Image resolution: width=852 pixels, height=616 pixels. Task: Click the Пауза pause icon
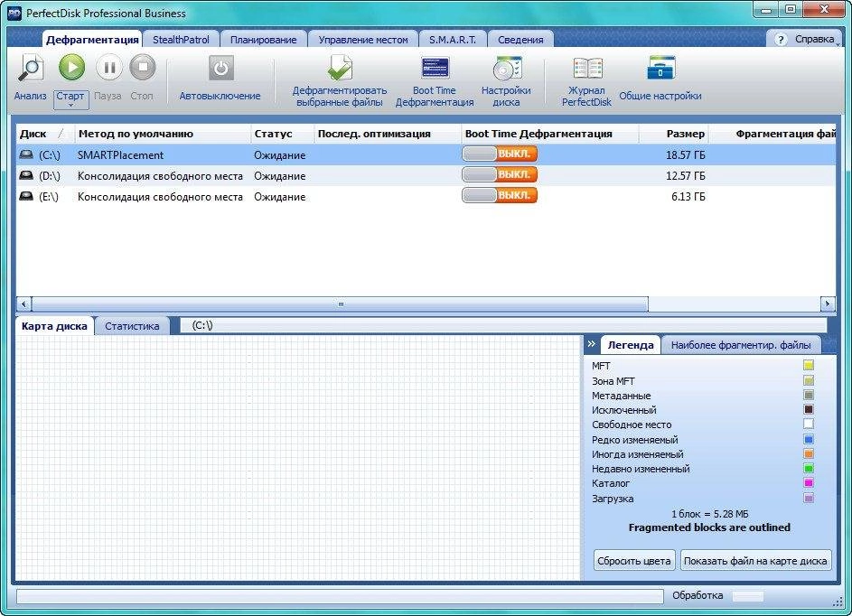[109, 68]
